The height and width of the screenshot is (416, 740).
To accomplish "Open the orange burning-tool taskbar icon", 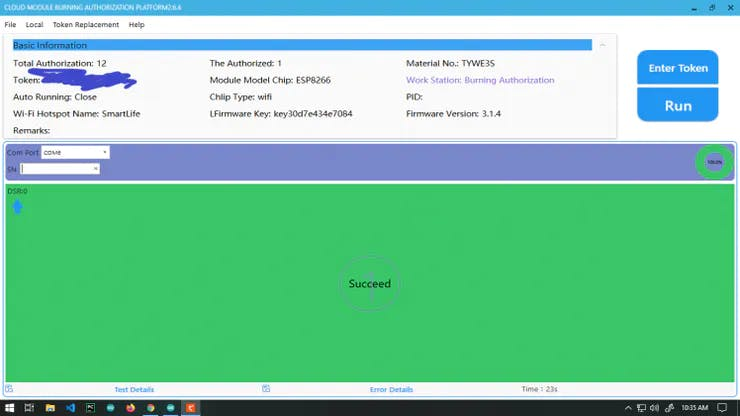I will [191, 408].
